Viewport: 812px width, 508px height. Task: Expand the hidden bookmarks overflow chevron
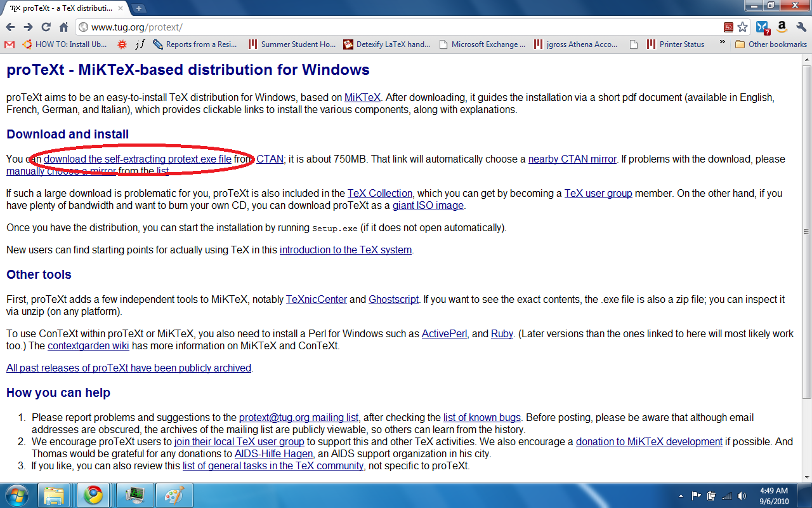722,44
